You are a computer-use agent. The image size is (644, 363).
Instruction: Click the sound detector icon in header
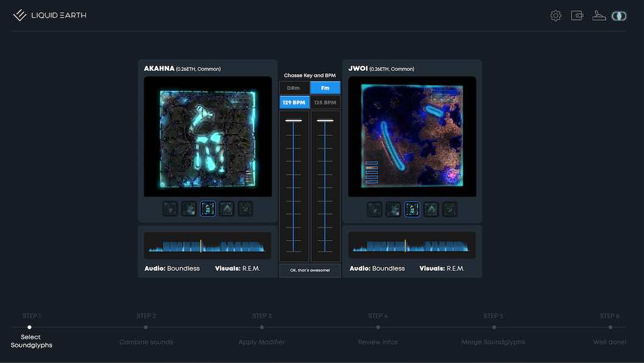tap(599, 16)
